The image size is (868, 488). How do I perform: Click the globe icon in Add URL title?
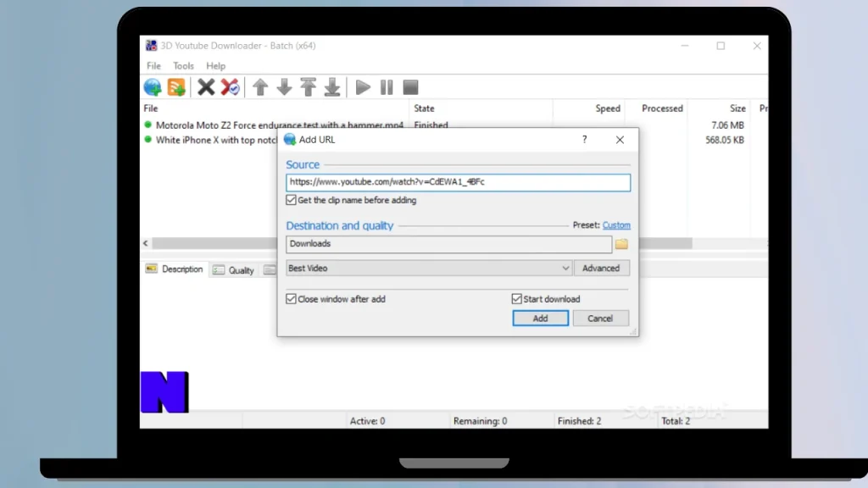pos(290,140)
